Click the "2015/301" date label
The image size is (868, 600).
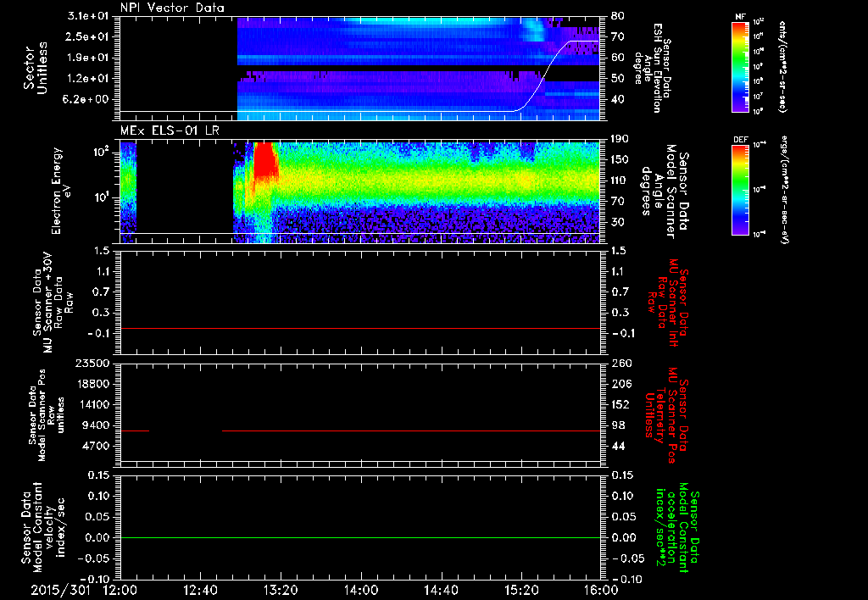(60, 590)
